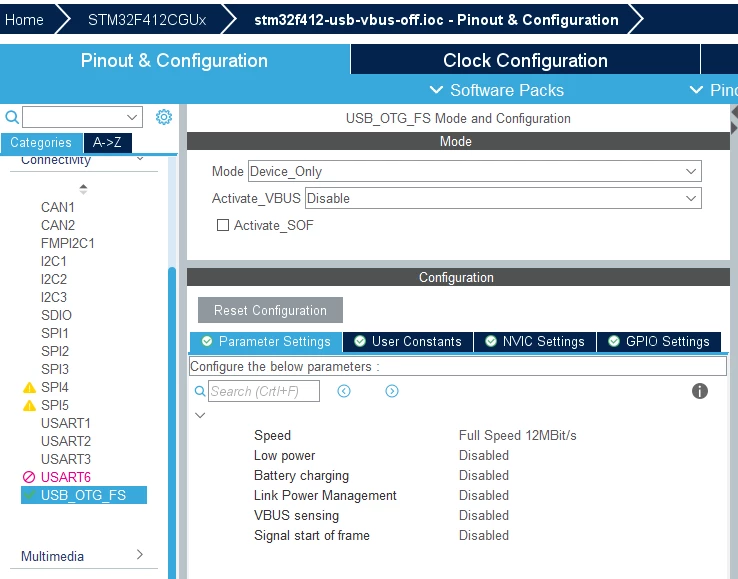Click the parameter search magnifier icon

[200, 391]
